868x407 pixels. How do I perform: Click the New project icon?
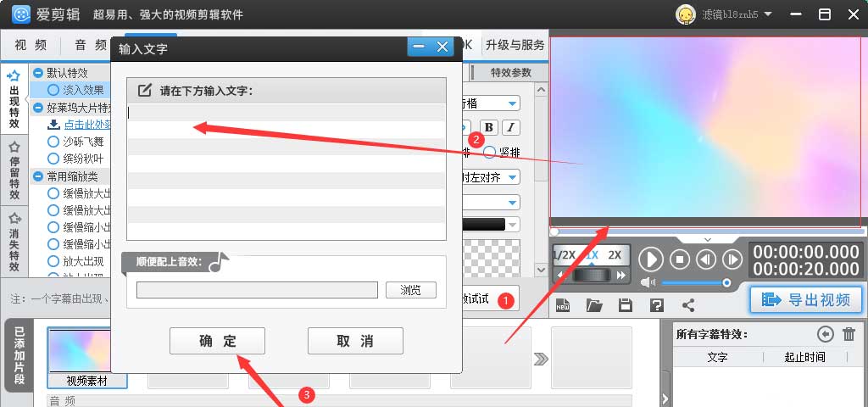[x=563, y=304]
